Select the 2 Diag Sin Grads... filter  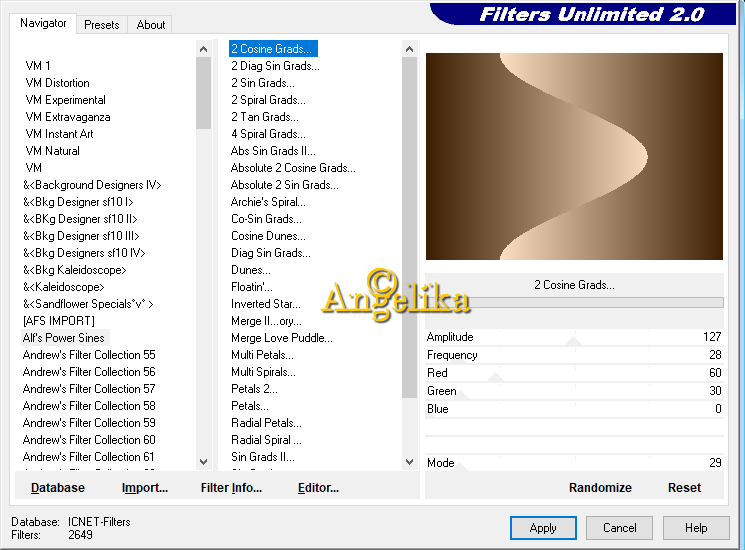[275, 66]
